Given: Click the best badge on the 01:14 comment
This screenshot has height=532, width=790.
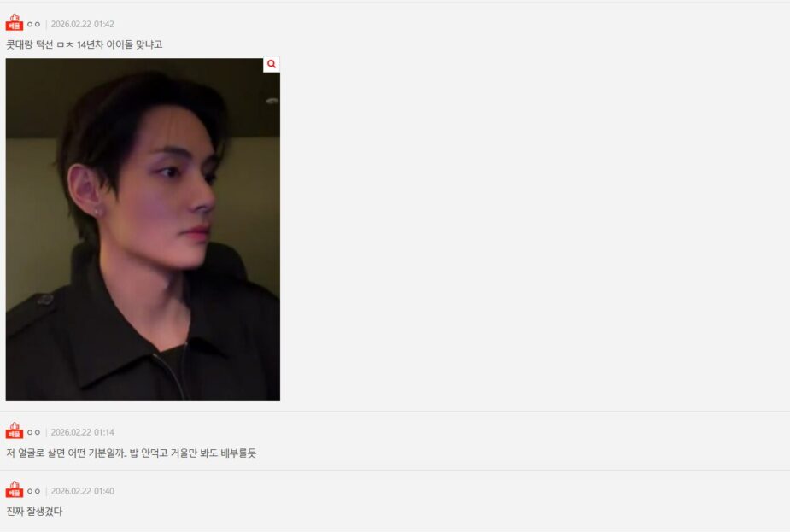Looking at the screenshot, I should tap(15, 430).
